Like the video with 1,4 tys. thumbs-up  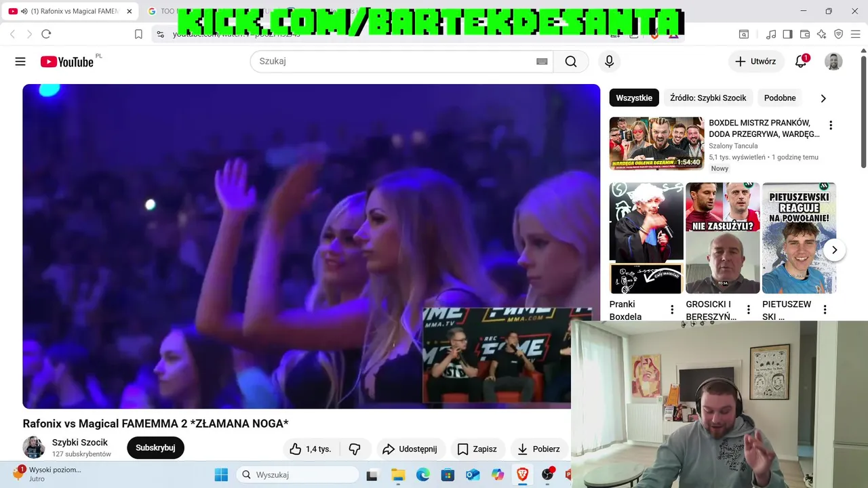pos(311,449)
